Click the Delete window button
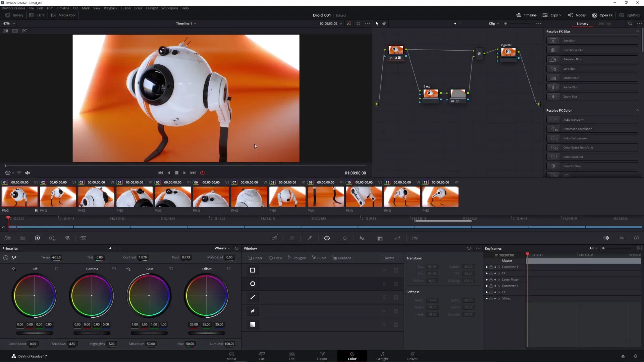644x362 pixels. (389, 258)
